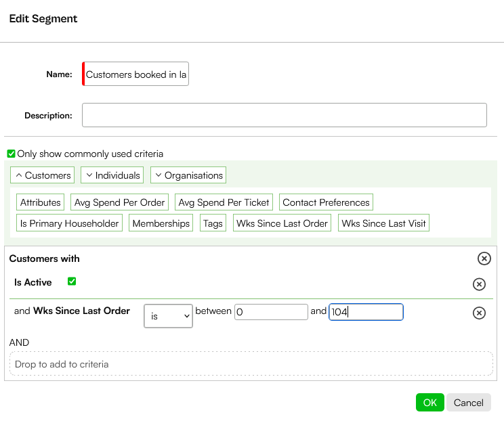Expand the Individuals criteria group
Image resolution: width=504 pixels, height=425 pixels.
point(112,175)
